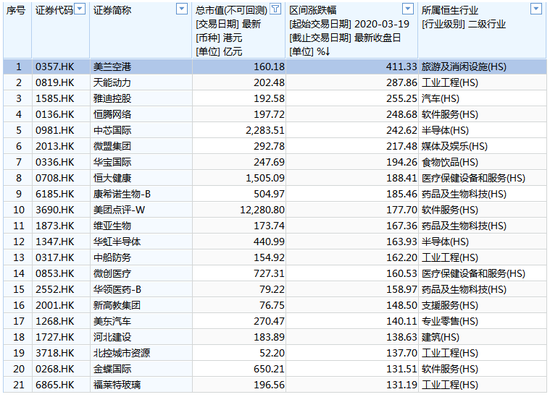Open the 区间涨跌幅 column dropdown arrow
The image size is (550, 397).
408,9
